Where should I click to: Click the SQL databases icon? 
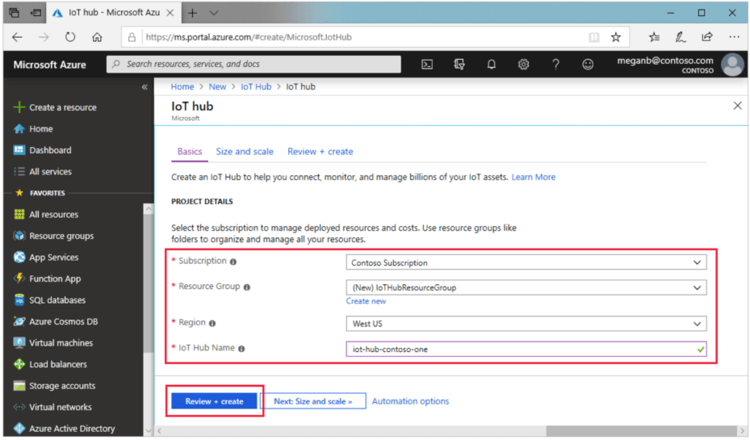point(19,300)
